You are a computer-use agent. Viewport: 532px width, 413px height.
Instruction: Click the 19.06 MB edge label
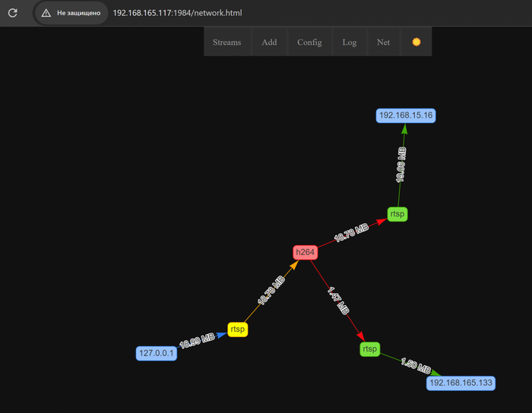point(401,166)
